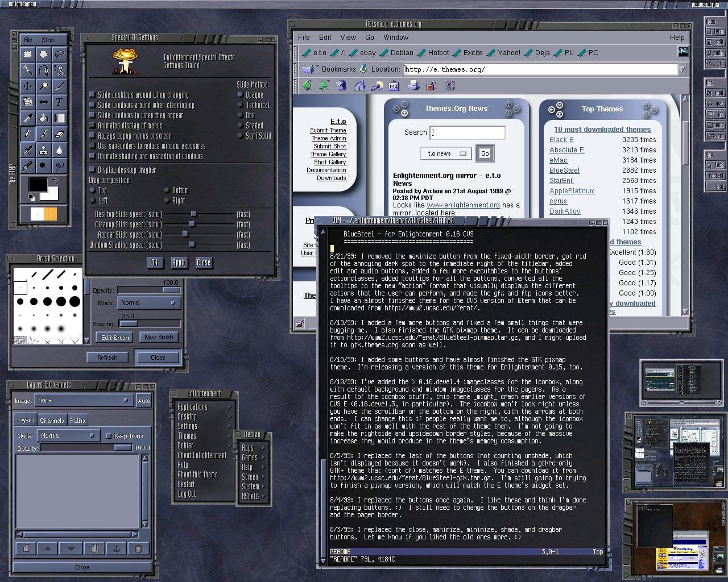Select the Semi-Solid slide method
Screen dimensions: 728x582
(241, 136)
